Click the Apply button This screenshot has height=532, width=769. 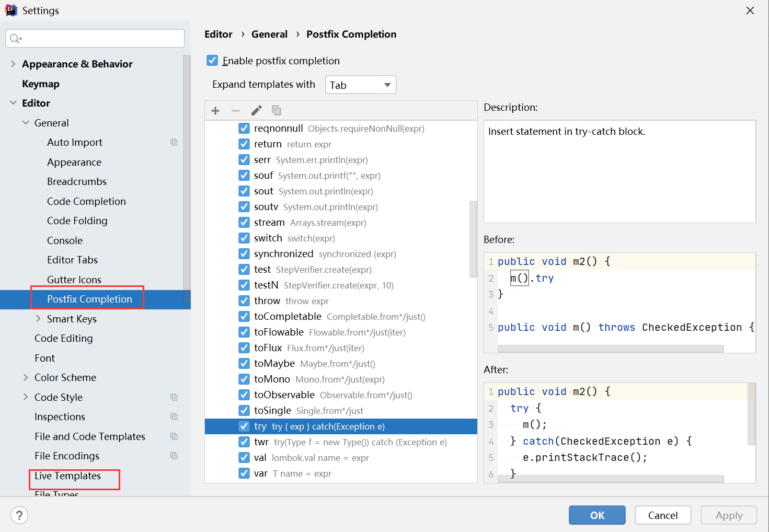(x=729, y=515)
